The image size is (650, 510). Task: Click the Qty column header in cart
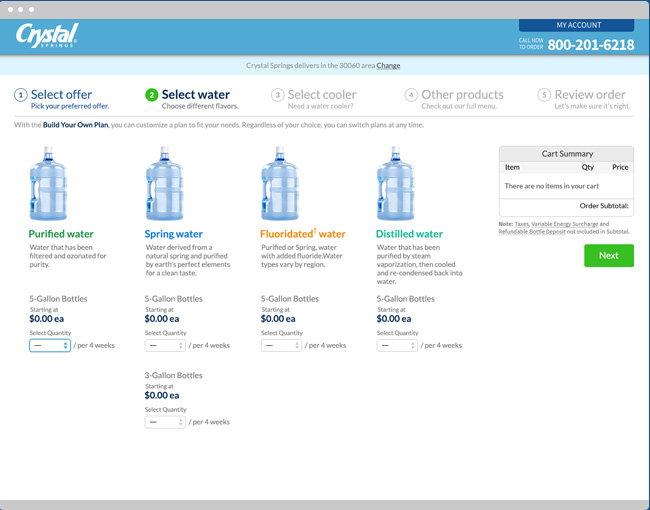point(587,168)
